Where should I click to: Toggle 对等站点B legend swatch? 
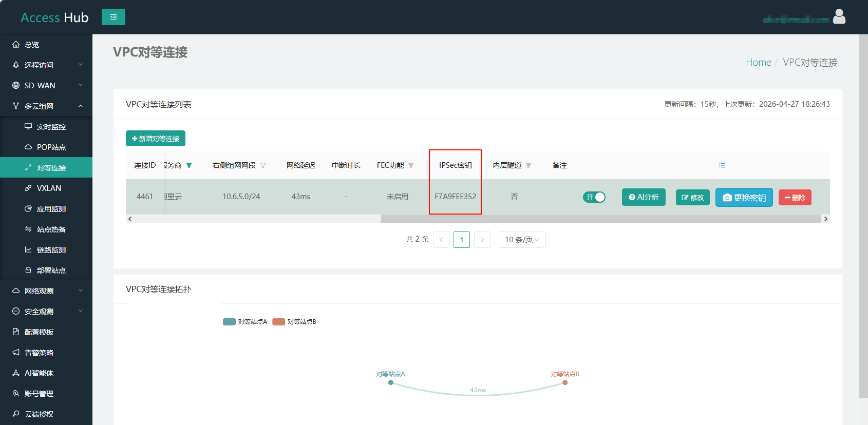point(278,322)
